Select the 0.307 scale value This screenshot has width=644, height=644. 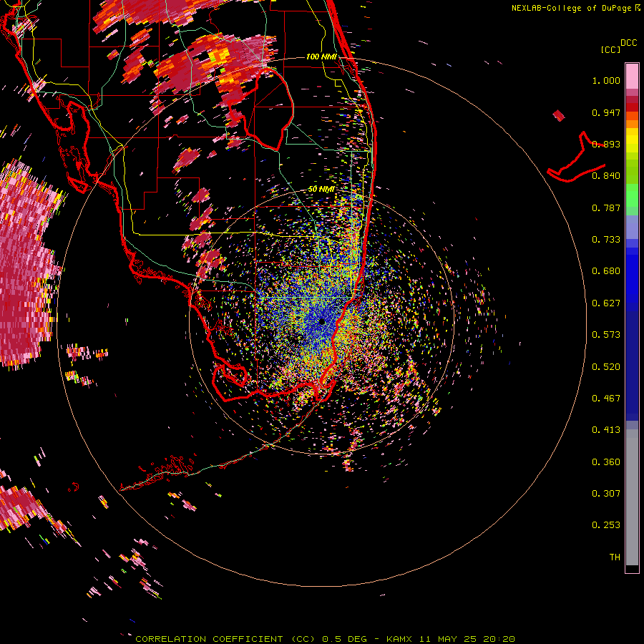(x=606, y=494)
